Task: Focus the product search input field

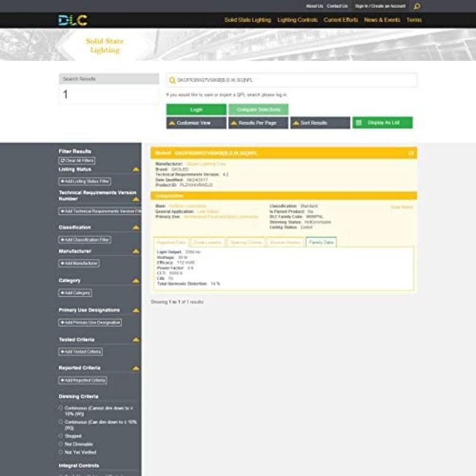Action: (292, 80)
